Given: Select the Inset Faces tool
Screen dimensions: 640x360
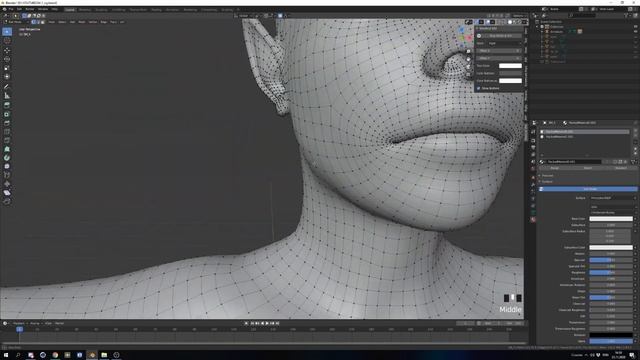Looking at the screenshot, I should [7, 114].
